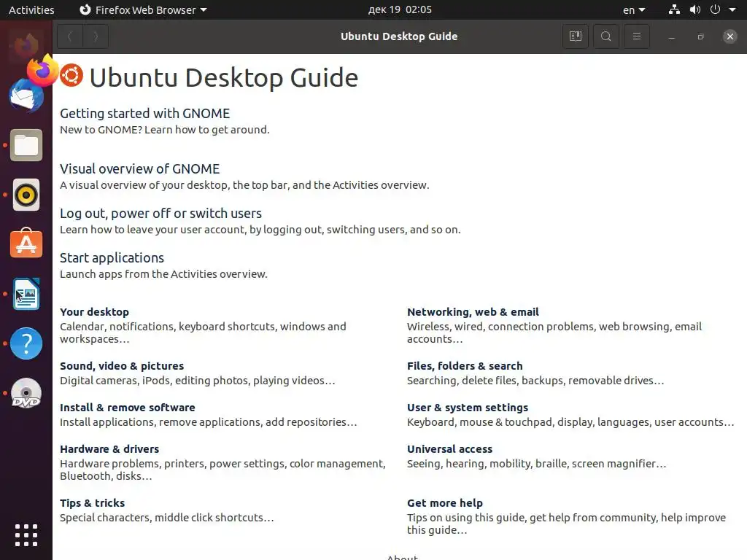747x560 pixels.
Task: Click the volume speaker icon in top bar
Action: pyautogui.click(x=695, y=9)
